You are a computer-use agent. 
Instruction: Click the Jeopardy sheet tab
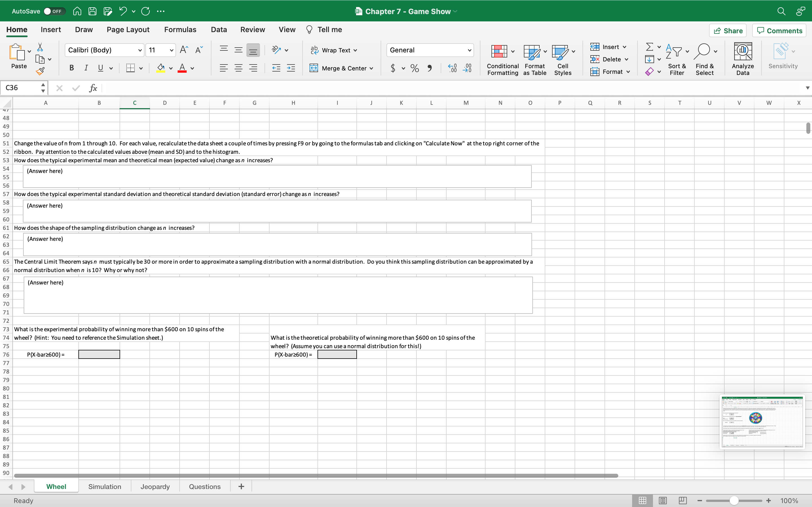(155, 486)
